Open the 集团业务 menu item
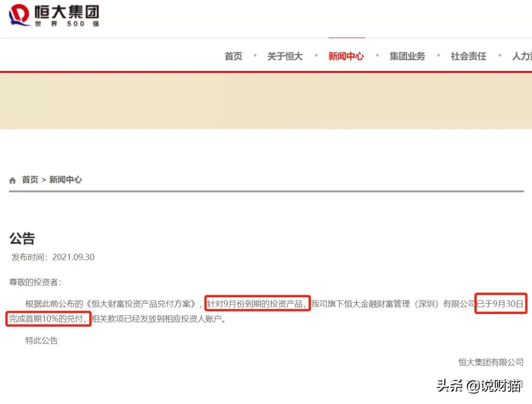The height and width of the screenshot is (404, 532). click(x=407, y=56)
